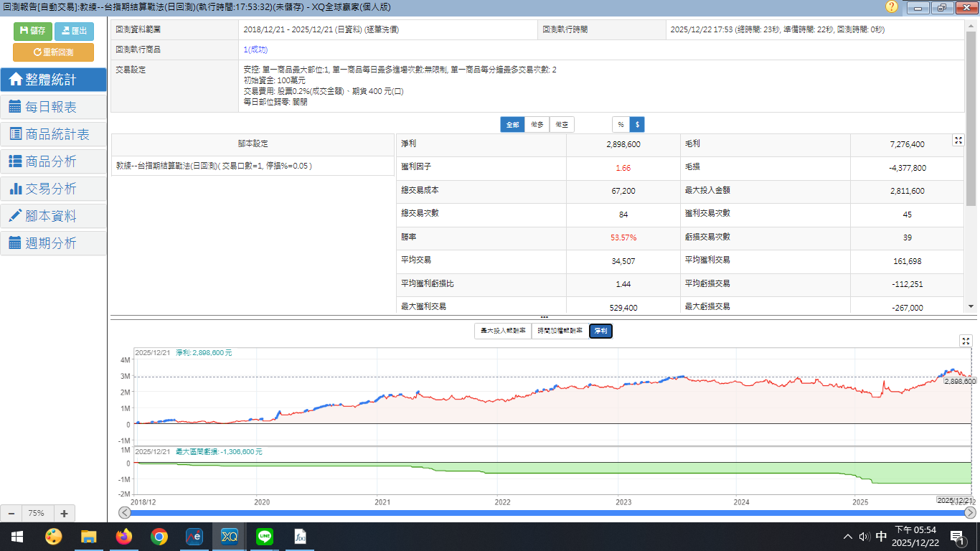Click the 匯出 export button

74,31
